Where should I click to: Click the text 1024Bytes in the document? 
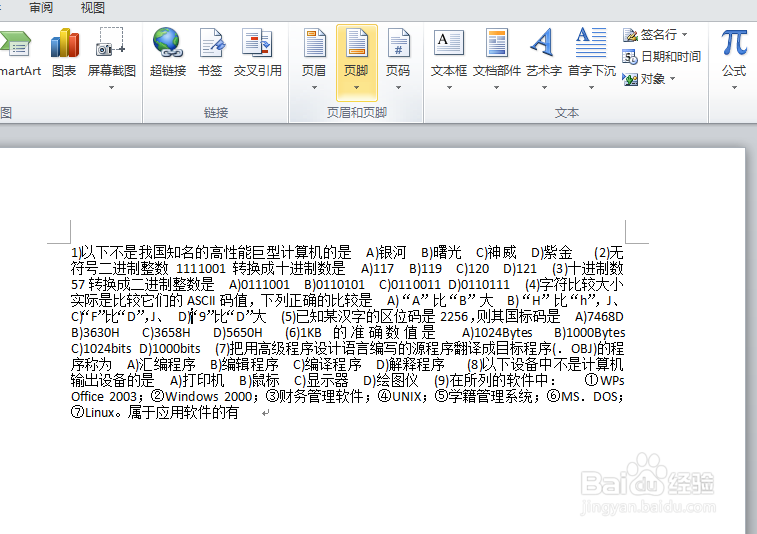pos(504,333)
